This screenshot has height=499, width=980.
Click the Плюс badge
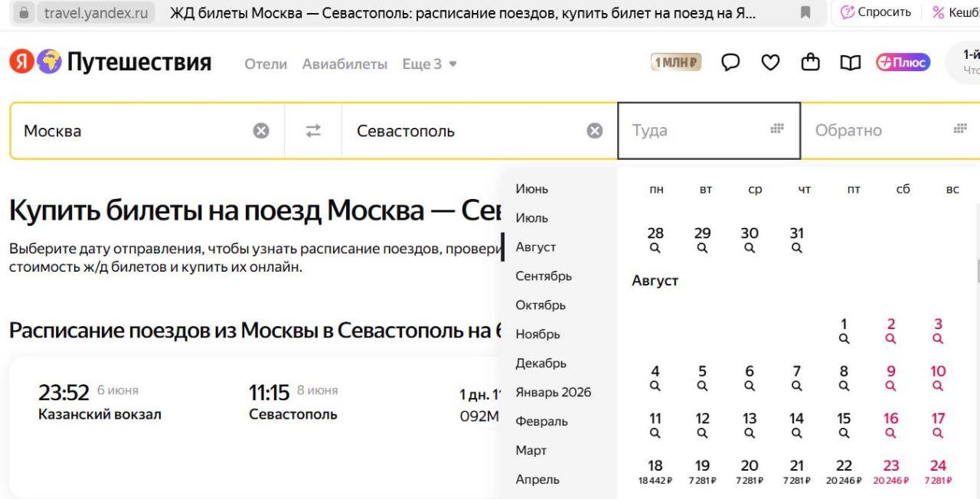point(903,63)
